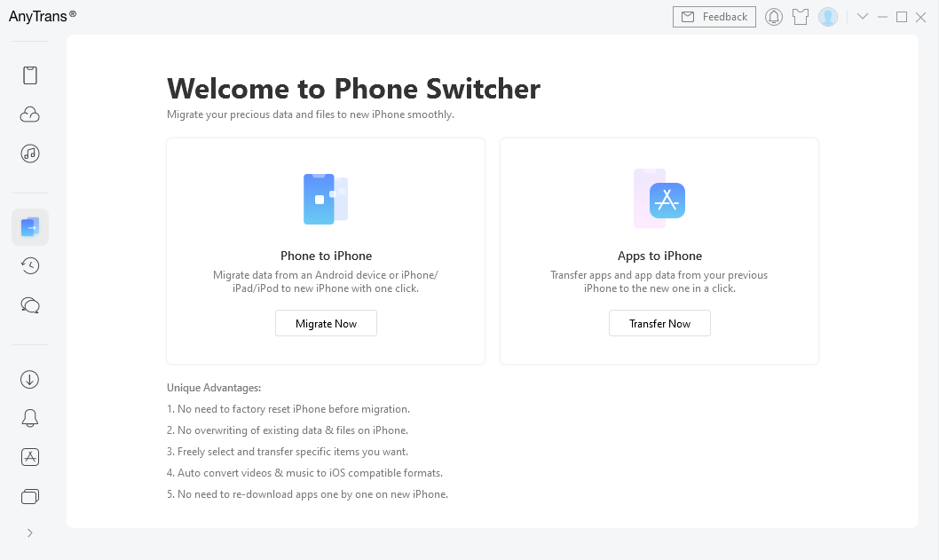This screenshot has width=939, height=560.
Task: Open the notifications bell in title bar
Action: pyautogui.click(x=774, y=17)
